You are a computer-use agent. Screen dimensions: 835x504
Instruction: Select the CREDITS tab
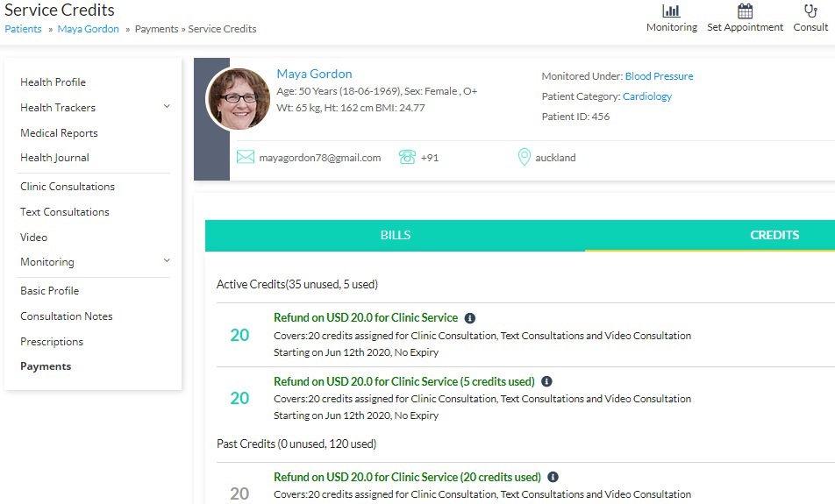tap(774, 235)
